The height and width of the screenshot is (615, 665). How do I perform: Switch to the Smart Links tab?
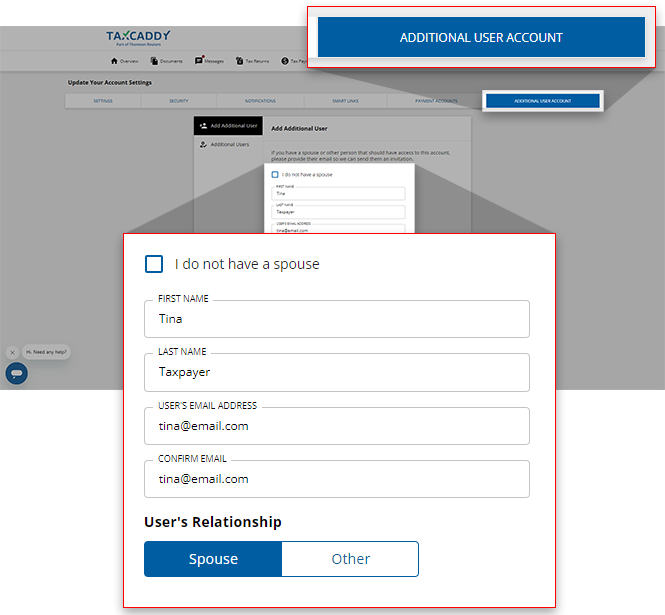(x=345, y=101)
